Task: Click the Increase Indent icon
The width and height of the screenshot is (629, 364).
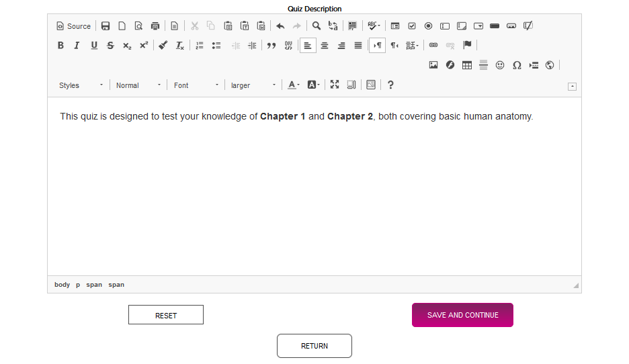Action: click(252, 45)
